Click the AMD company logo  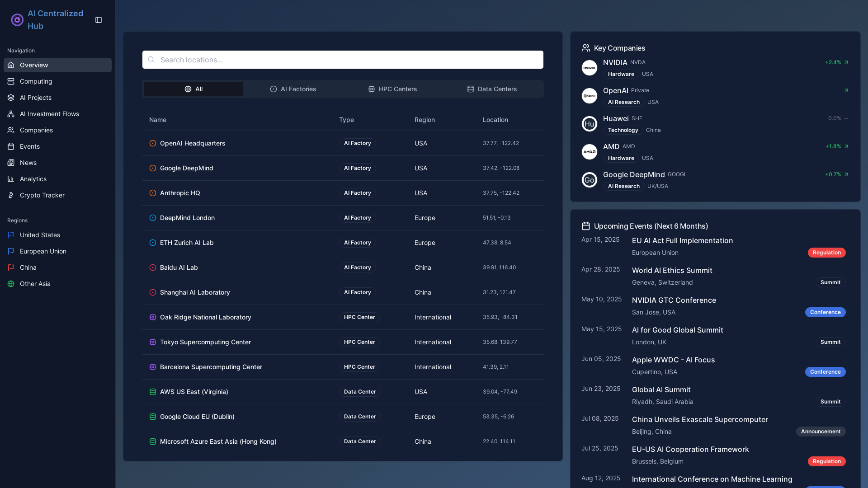[590, 152]
